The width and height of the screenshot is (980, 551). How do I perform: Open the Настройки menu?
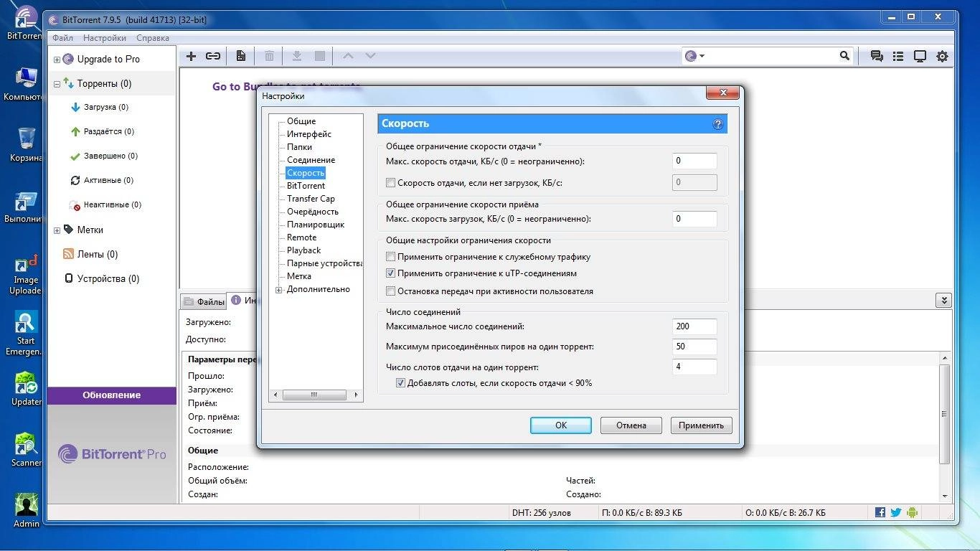coord(105,38)
